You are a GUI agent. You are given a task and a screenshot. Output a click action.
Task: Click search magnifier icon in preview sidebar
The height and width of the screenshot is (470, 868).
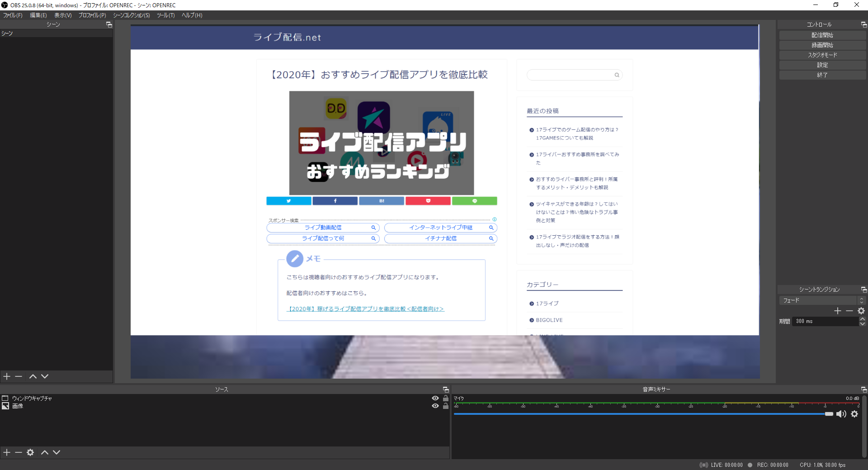(x=617, y=75)
